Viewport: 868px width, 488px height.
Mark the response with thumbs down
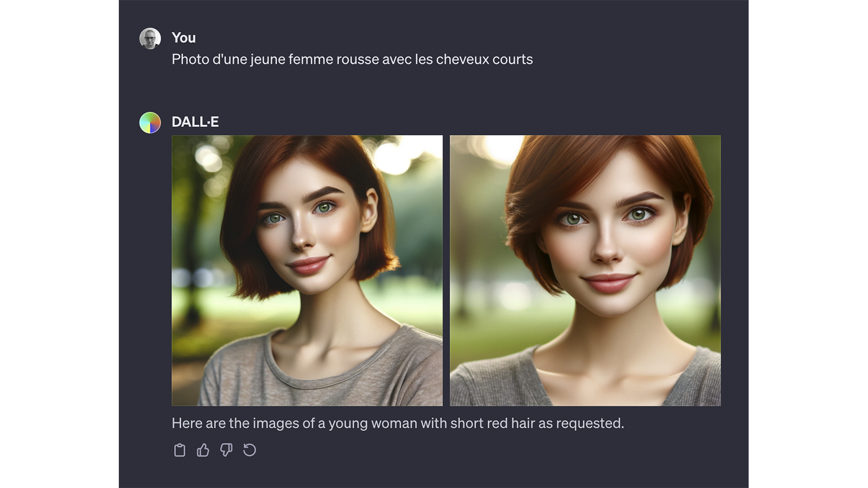[x=226, y=450]
